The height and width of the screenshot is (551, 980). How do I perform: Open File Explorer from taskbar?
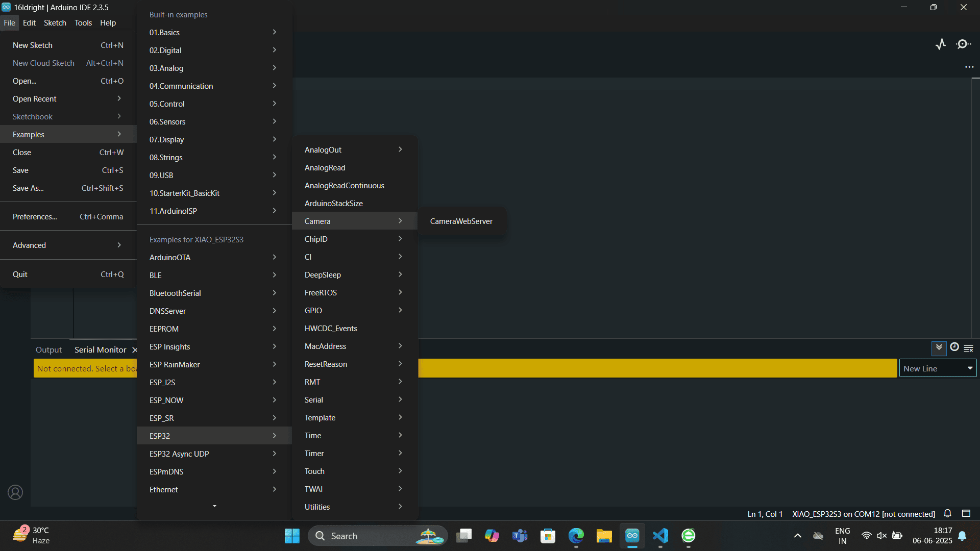tap(604, 536)
